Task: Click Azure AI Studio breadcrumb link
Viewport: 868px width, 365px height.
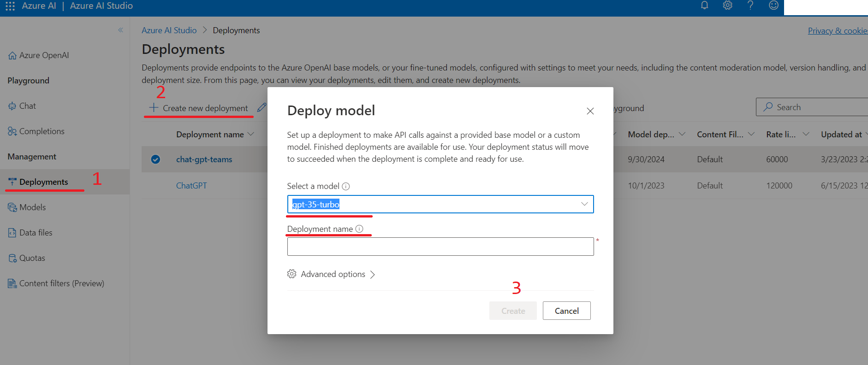Action: coord(169,30)
